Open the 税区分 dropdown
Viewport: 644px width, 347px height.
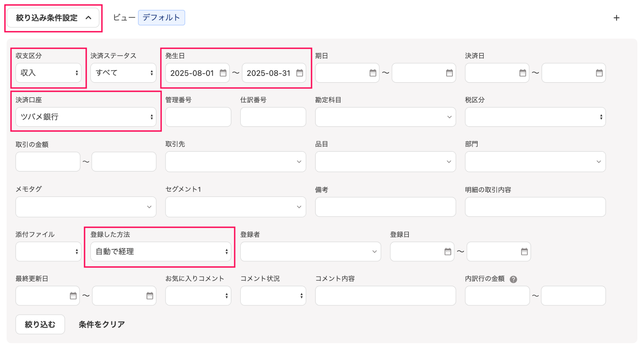click(x=535, y=117)
